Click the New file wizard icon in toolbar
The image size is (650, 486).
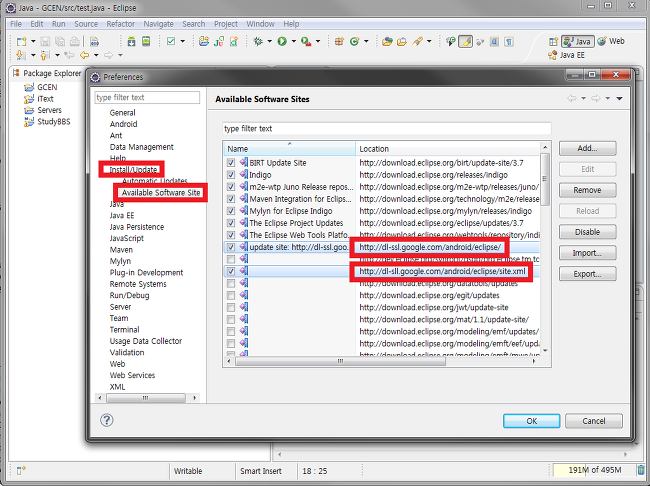click(x=21, y=41)
